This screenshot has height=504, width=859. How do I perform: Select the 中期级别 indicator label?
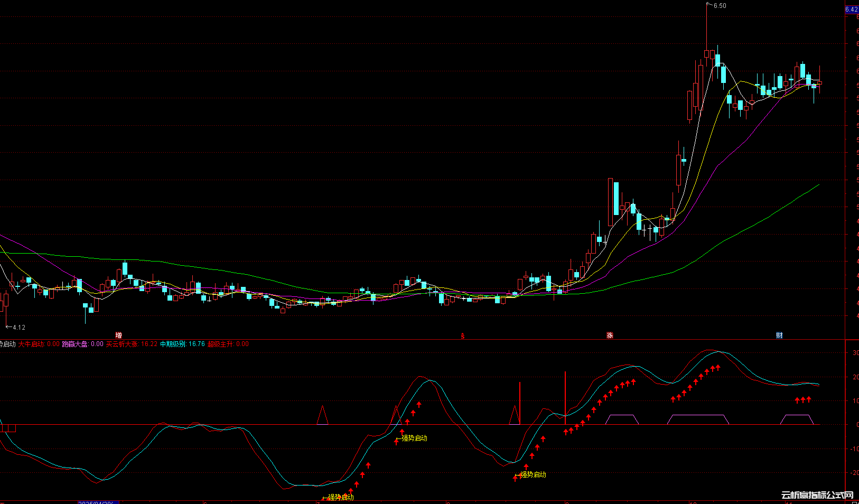point(182,344)
